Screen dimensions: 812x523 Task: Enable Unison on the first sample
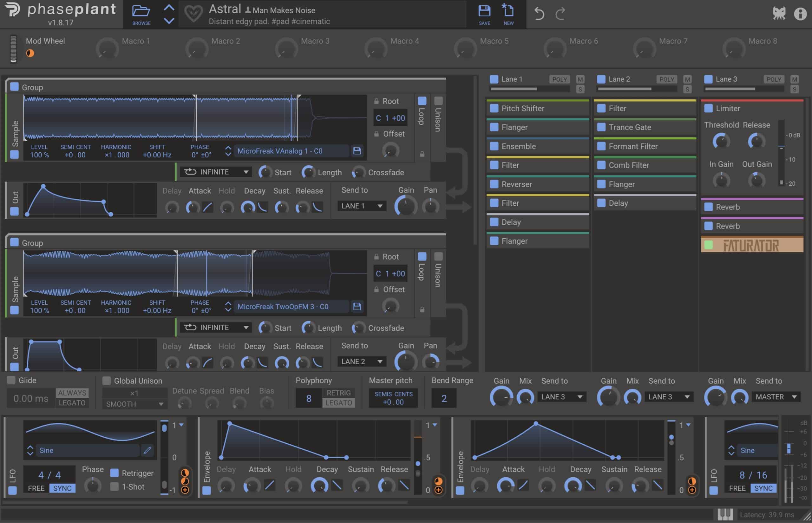point(438,101)
